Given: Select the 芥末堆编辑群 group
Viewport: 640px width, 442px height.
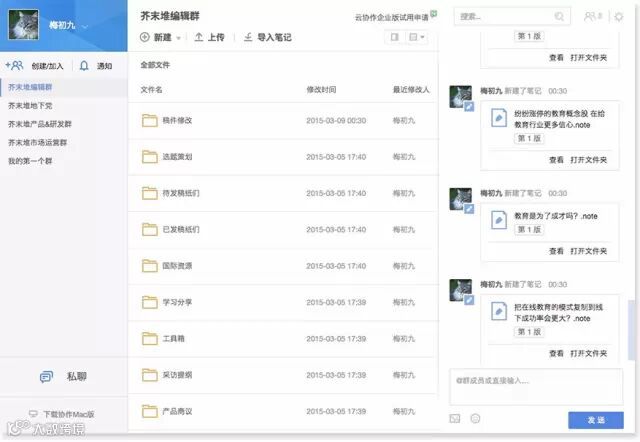Looking at the screenshot, I should pyautogui.click(x=64, y=87).
